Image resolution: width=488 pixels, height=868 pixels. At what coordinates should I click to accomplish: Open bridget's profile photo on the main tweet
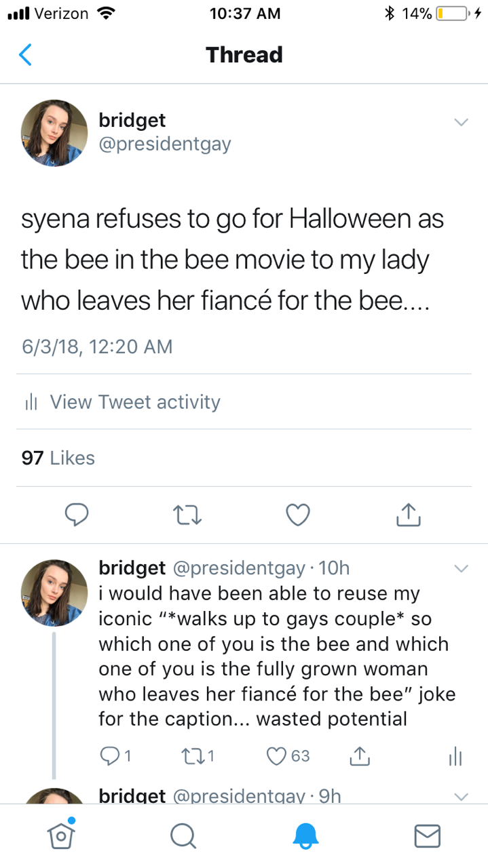(54, 133)
